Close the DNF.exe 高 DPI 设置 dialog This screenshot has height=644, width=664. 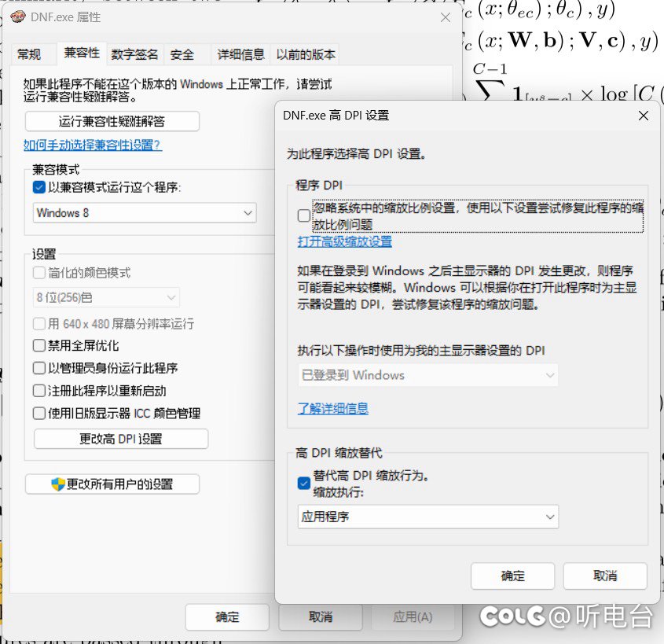click(644, 116)
